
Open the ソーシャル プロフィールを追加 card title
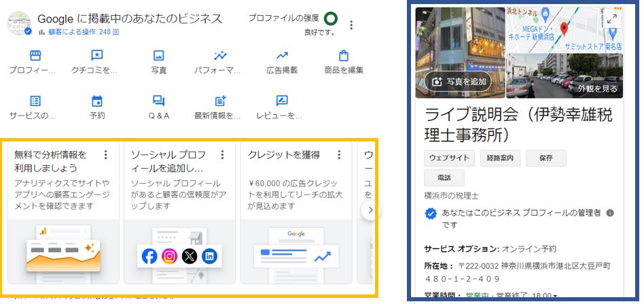(168, 161)
